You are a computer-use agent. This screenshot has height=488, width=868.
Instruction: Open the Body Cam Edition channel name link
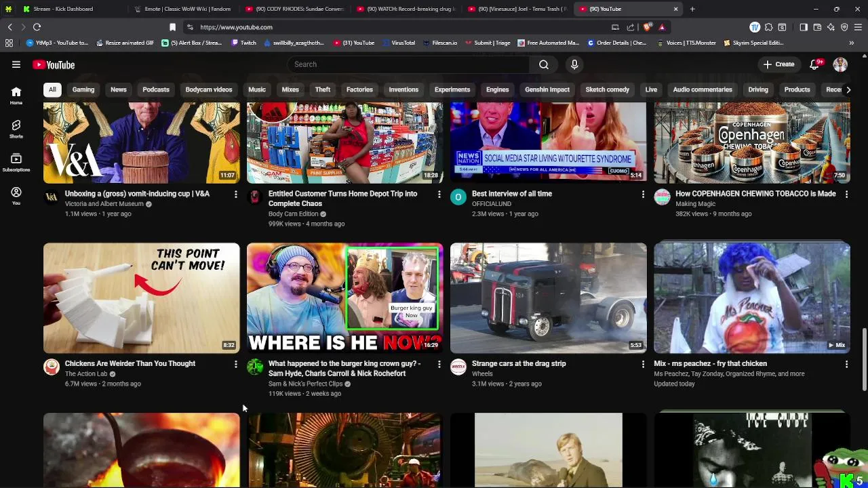pyautogui.click(x=293, y=213)
